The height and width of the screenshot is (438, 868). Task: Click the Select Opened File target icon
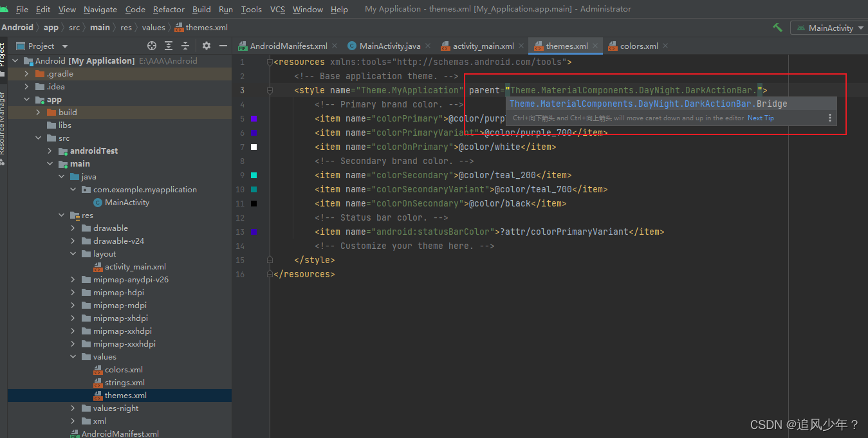tap(152, 46)
